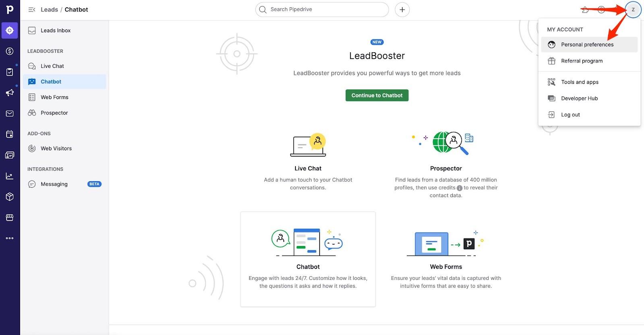
Task: Open Contacts card icon in navigation rail
Action: [x=10, y=155]
